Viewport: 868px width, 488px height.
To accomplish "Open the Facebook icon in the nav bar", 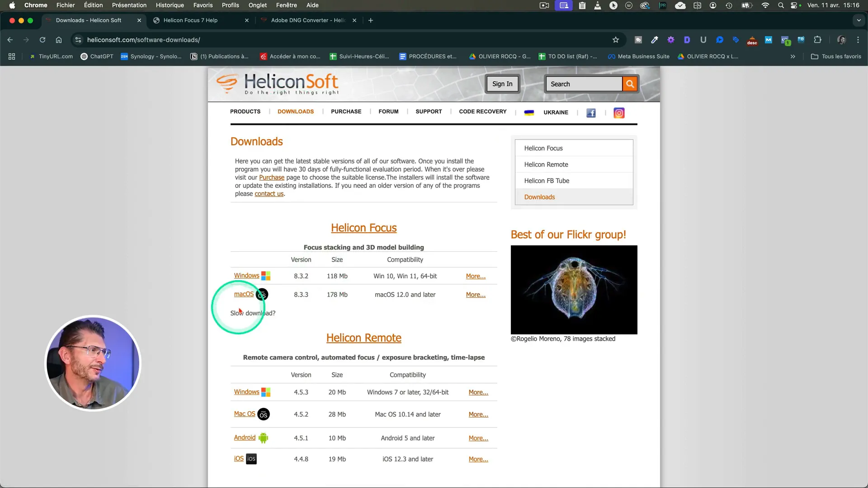I will coord(591,113).
